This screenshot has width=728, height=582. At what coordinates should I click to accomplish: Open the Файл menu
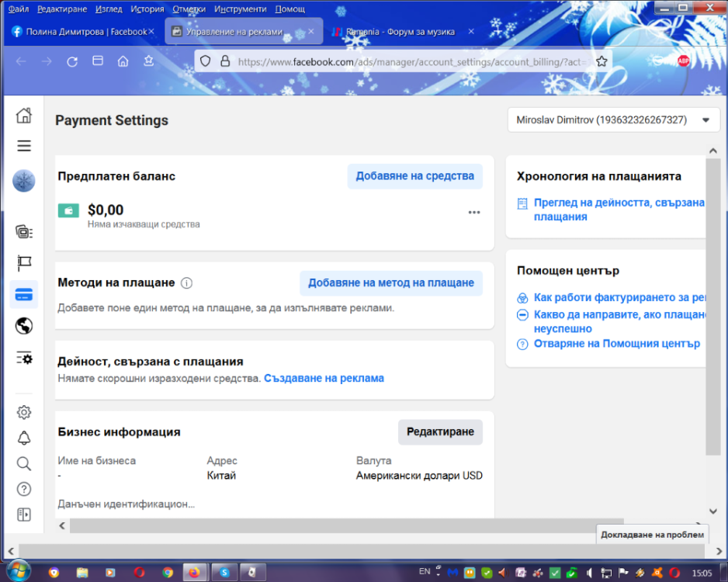click(x=18, y=9)
